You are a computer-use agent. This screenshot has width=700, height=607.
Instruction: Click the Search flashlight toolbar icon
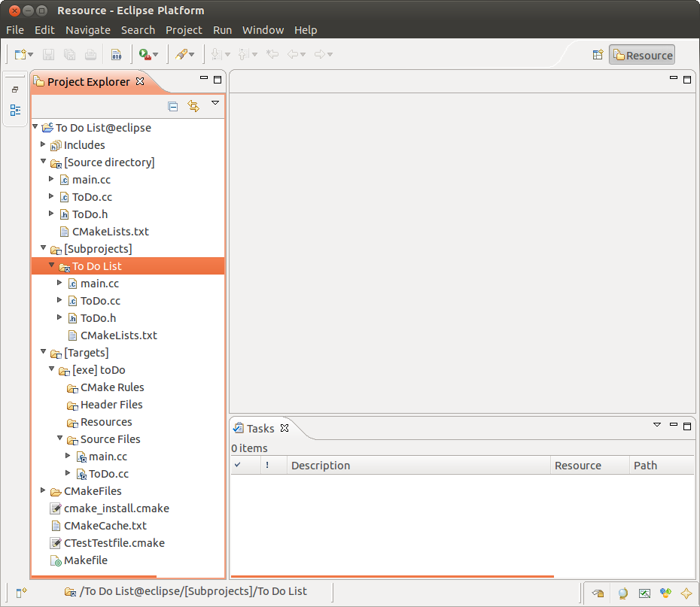point(181,54)
